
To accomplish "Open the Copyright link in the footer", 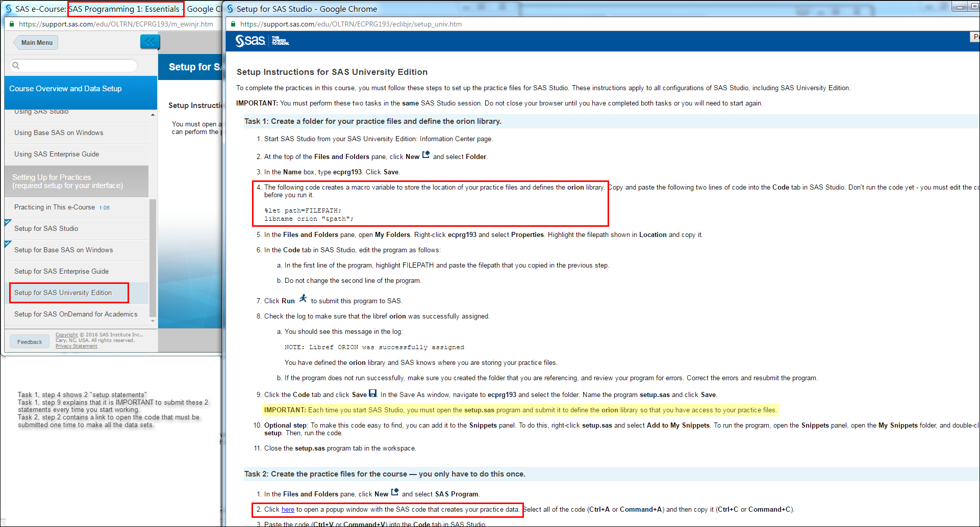I will (x=67, y=335).
